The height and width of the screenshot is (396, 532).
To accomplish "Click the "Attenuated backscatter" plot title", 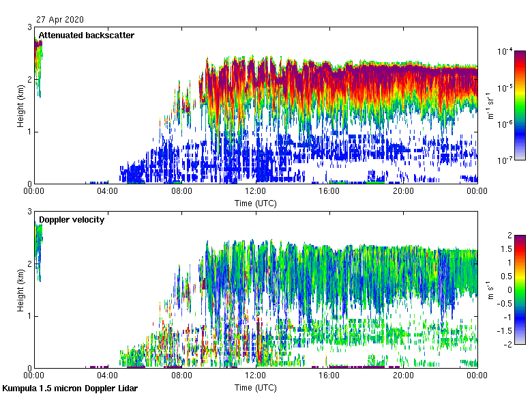I will pos(86,36).
